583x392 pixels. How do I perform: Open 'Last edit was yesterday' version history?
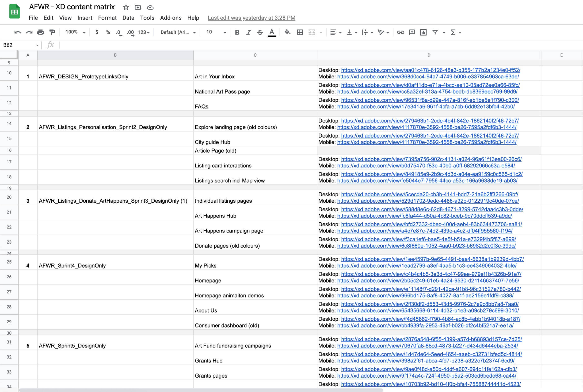(252, 18)
